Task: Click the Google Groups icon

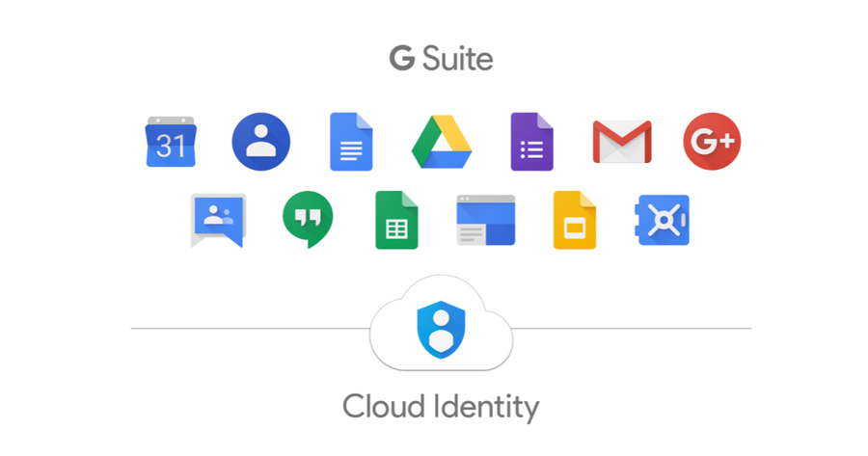Action: [x=218, y=220]
